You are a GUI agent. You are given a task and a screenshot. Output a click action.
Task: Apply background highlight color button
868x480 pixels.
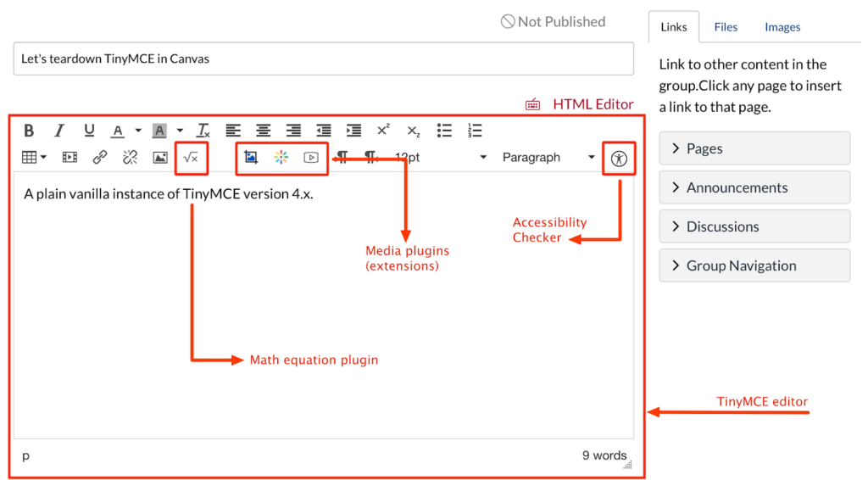click(x=159, y=131)
